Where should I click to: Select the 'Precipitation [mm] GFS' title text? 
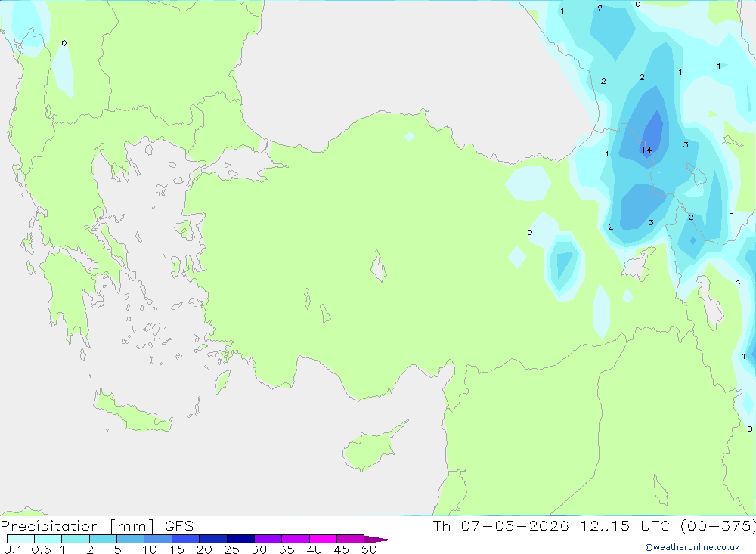click(x=97, y=526)
